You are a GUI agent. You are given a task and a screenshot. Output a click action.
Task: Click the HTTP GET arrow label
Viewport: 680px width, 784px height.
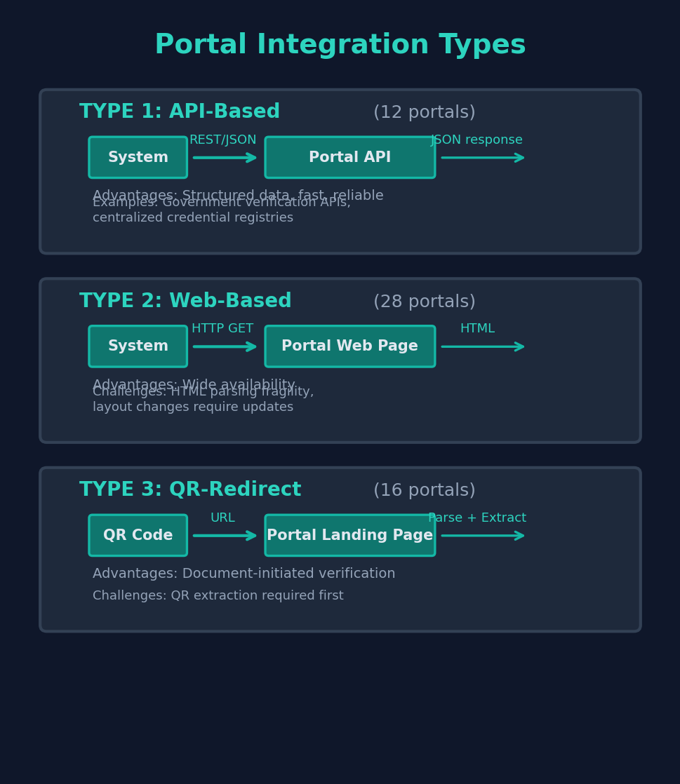(222, 329)
